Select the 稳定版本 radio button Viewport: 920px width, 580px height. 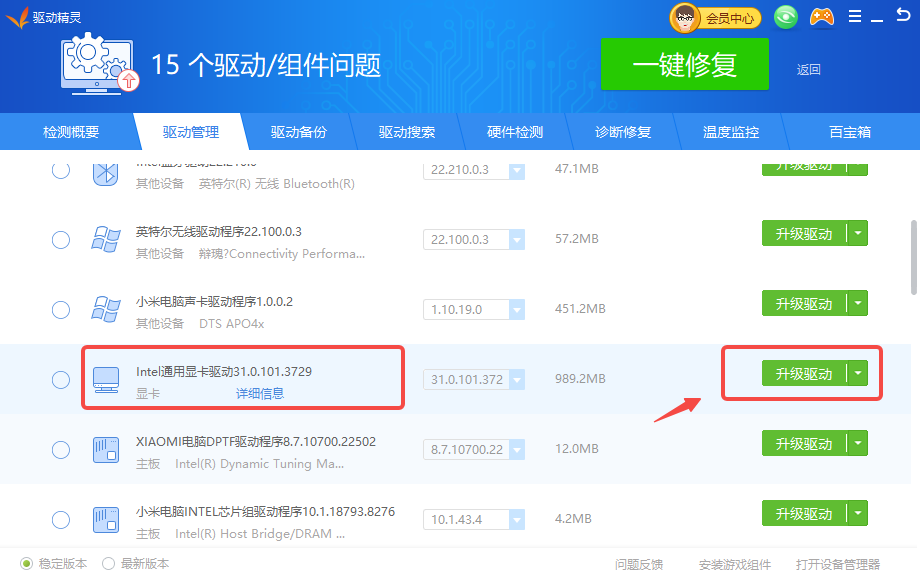[x=27, y=564]
